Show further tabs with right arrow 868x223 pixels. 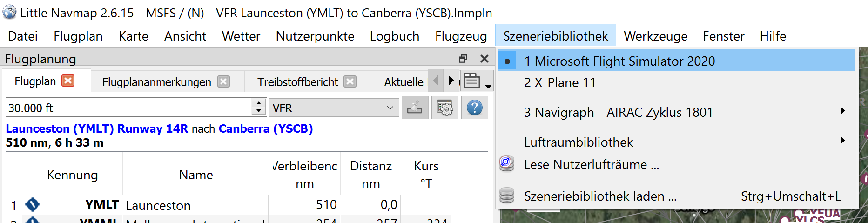(451, 81)
